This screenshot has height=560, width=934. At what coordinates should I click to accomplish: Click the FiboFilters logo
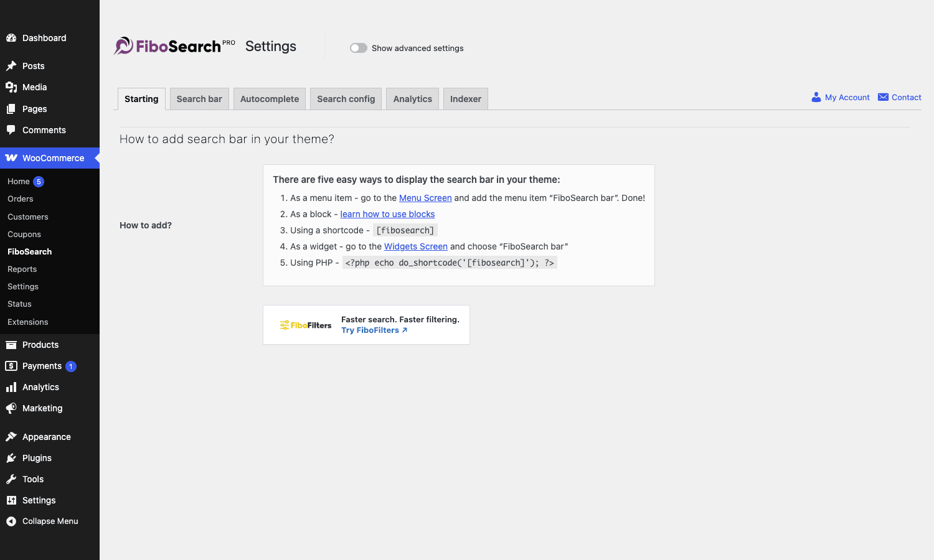point(306,325)
